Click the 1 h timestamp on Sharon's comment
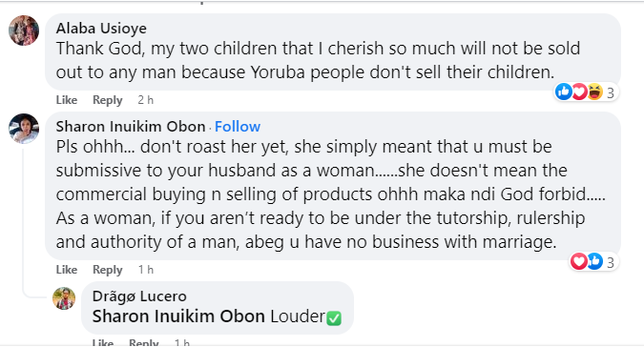Image resolution: width=644 pixels, height=347 pixels. (145, 270)
